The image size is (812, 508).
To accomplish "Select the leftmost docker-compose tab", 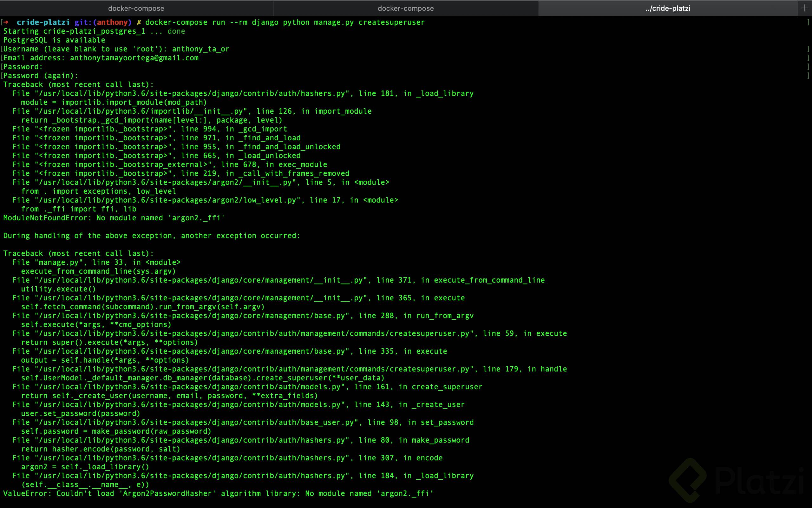I will [x=136, y=8].
